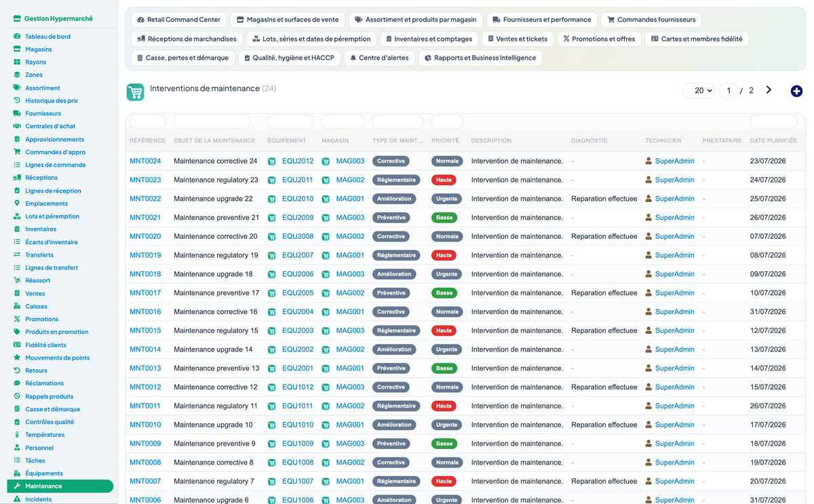Click the Cartes et membres fidélité card icon
The width and height of the screenshot is (814, 504).
(x=655, y=39)
